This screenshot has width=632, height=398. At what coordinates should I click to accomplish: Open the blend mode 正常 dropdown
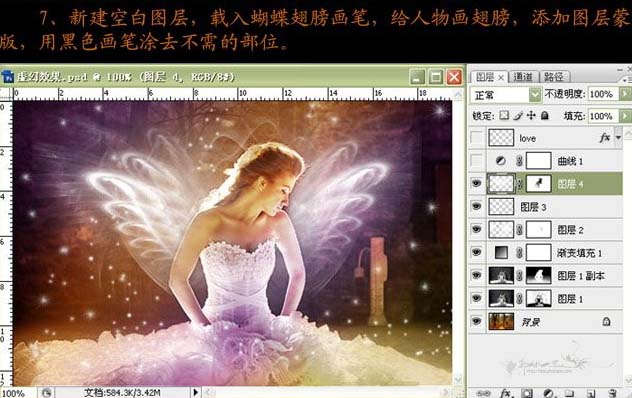(505, 95)
